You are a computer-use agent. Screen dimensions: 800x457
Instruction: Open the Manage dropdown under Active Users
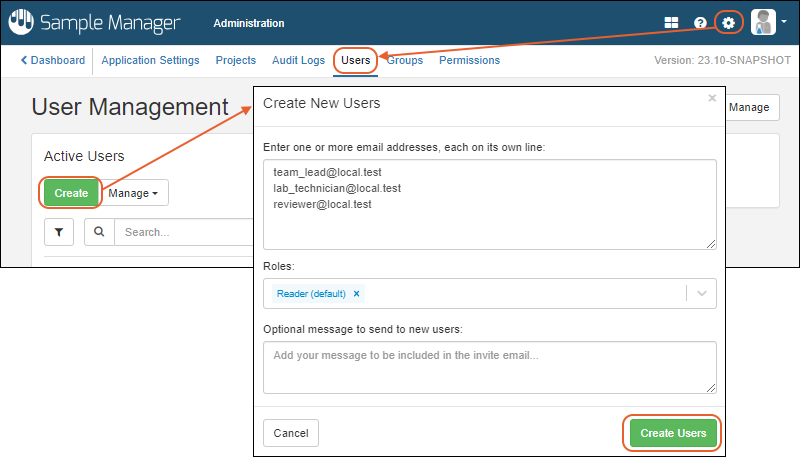(x=138, y=193)
